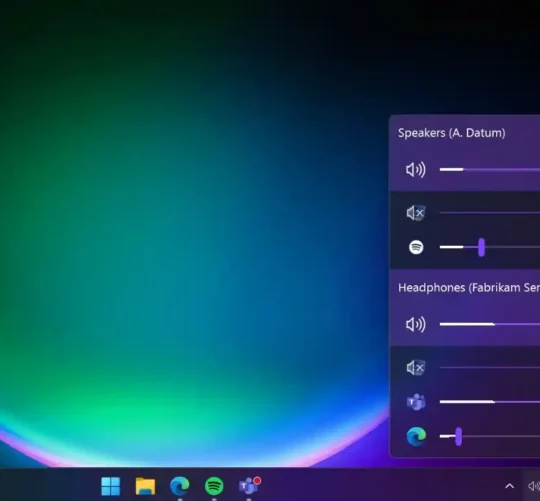Click the Edge icon in the volume mixer
This screenshot has width=540, height=501.
416,437
